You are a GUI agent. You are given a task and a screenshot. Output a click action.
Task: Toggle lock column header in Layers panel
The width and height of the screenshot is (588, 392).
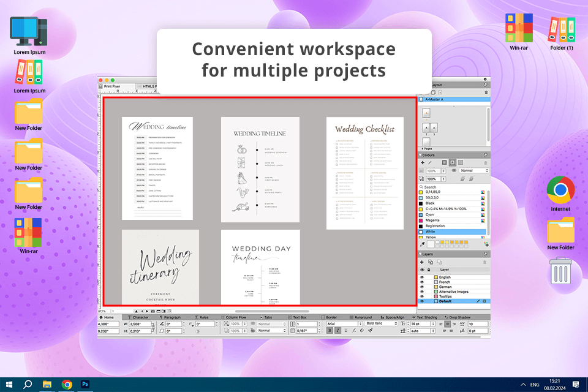point(429,269)
